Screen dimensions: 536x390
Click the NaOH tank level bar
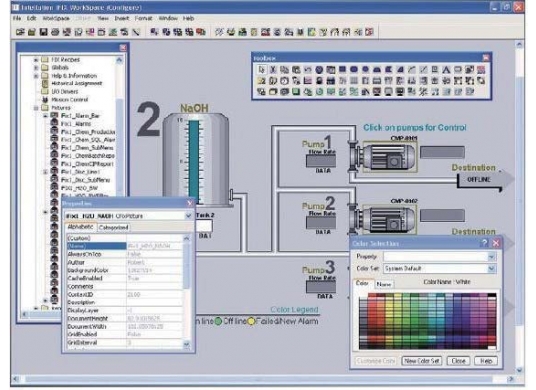[194, 161]
